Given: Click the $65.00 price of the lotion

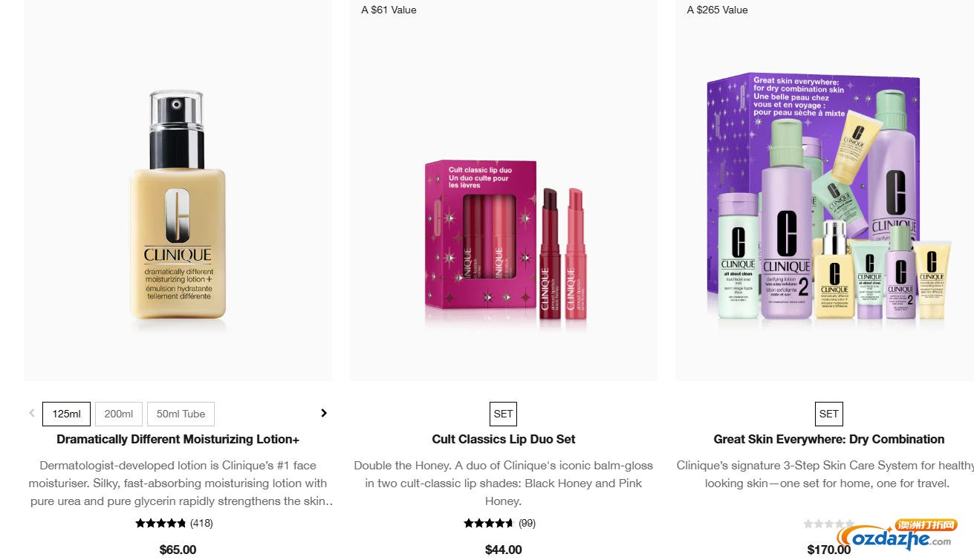Looking at the screenshot, I should pos(178,550).
